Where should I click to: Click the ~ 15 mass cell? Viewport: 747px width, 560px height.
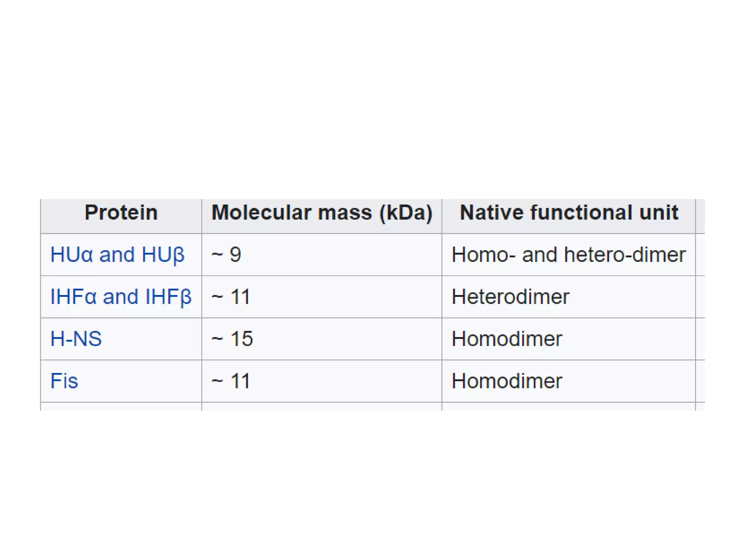click(x=232, y=339)
